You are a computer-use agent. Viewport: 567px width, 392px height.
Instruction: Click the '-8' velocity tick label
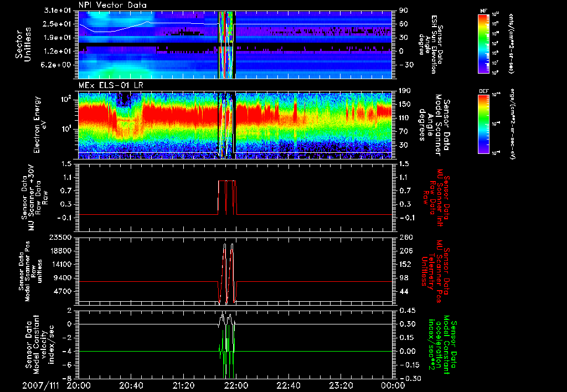[67, 378]
